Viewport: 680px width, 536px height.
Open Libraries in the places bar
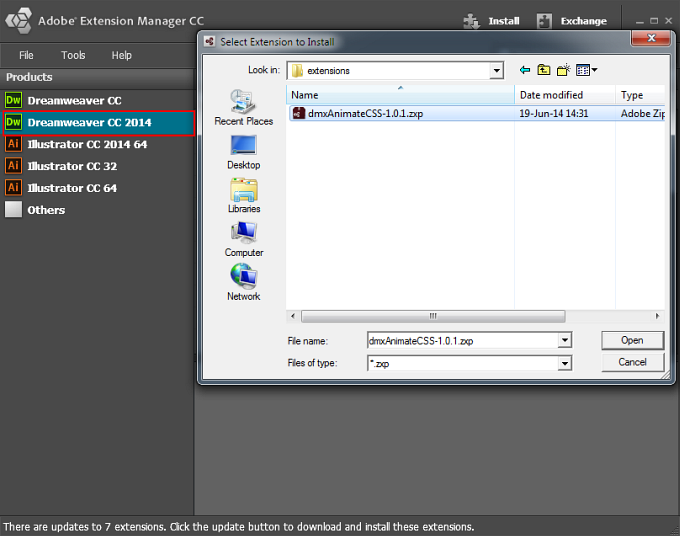244,196
